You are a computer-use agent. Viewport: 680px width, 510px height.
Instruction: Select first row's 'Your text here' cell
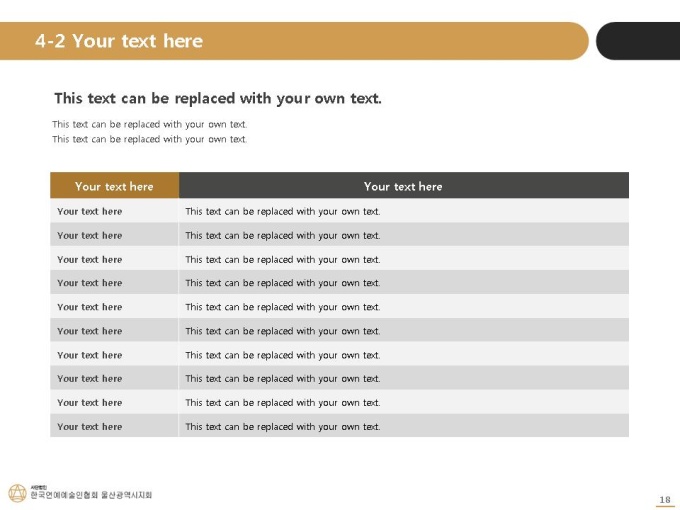coord(114,211)
